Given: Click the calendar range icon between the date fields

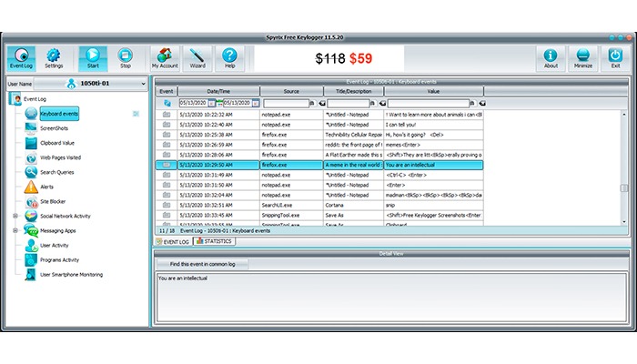Looking at the screenshot, I should [219, 103].
